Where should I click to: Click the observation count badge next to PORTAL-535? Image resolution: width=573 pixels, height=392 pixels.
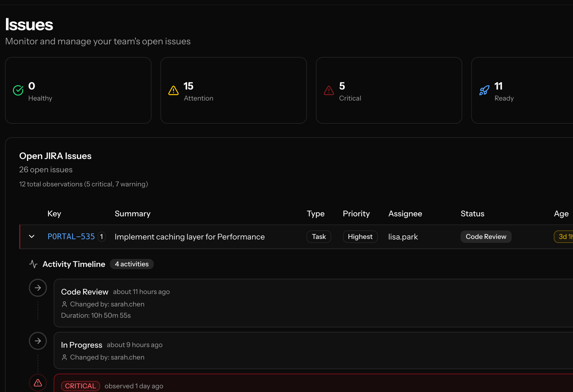102,236
